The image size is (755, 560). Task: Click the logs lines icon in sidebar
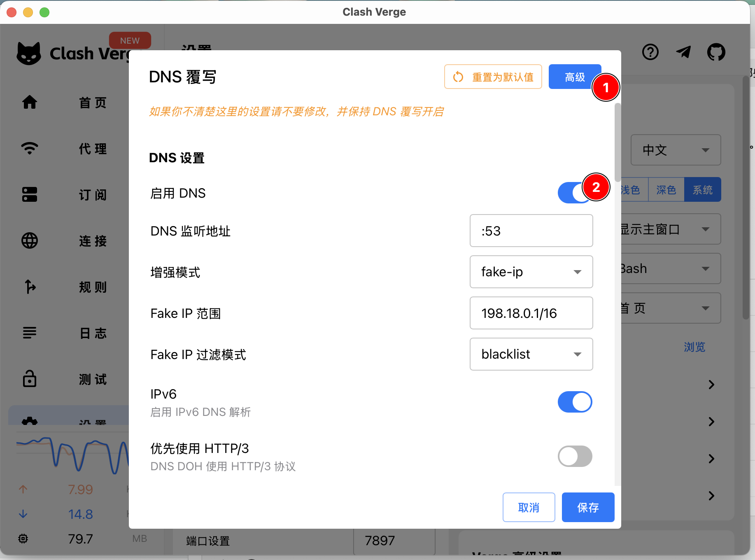tap(30, 333)
